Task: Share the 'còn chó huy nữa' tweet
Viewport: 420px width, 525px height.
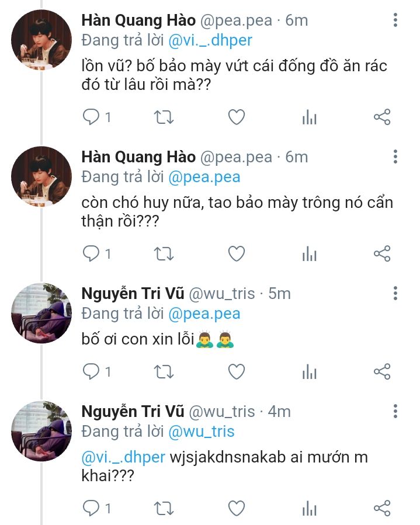Action: [381, 254]
